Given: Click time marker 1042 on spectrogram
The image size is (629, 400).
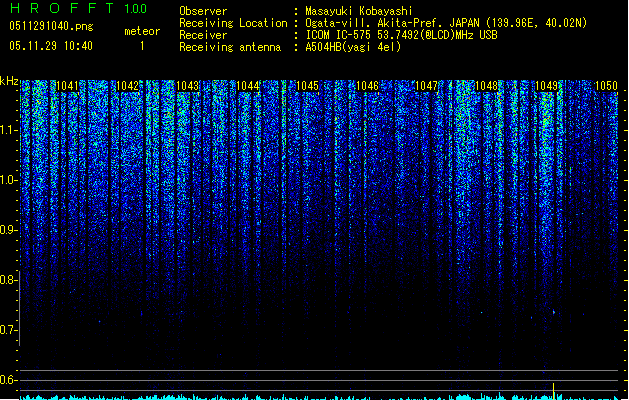Looking at the screenshot, I should pyautogui.click(x=127, y=86).
